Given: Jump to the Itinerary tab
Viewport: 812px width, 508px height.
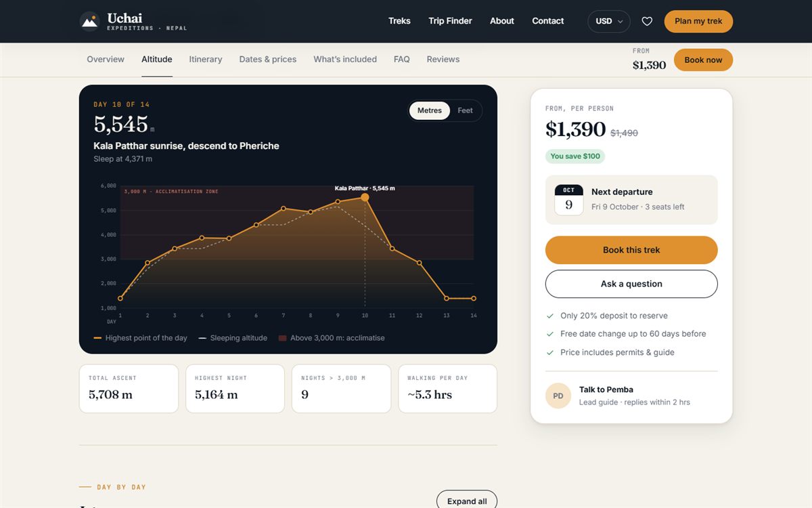Looking at the screenshot, I should coord(206,60).
